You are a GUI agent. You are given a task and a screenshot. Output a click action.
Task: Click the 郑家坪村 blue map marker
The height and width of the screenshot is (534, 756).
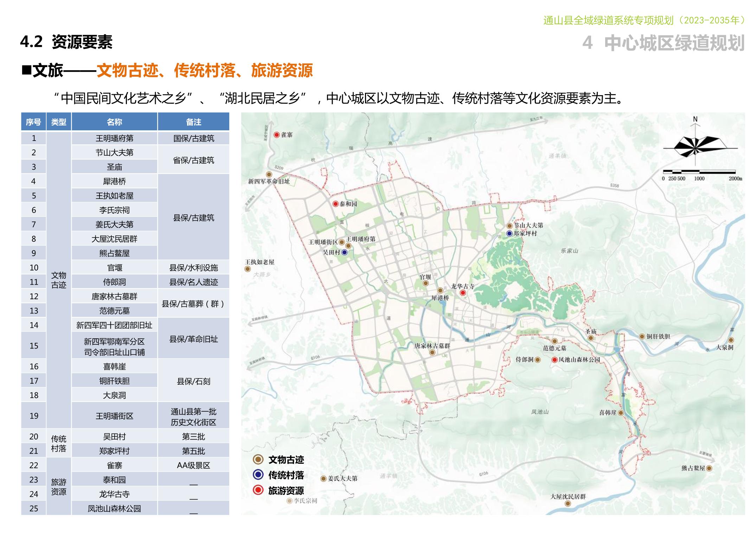pyautogui.click(x=509, y=233)
